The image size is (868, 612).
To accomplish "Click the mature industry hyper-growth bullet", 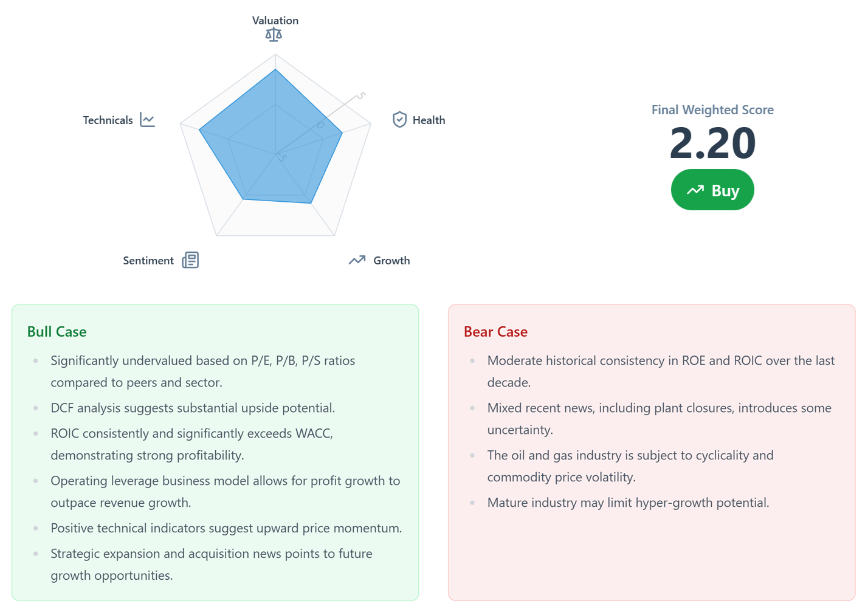I will [628, 503].
